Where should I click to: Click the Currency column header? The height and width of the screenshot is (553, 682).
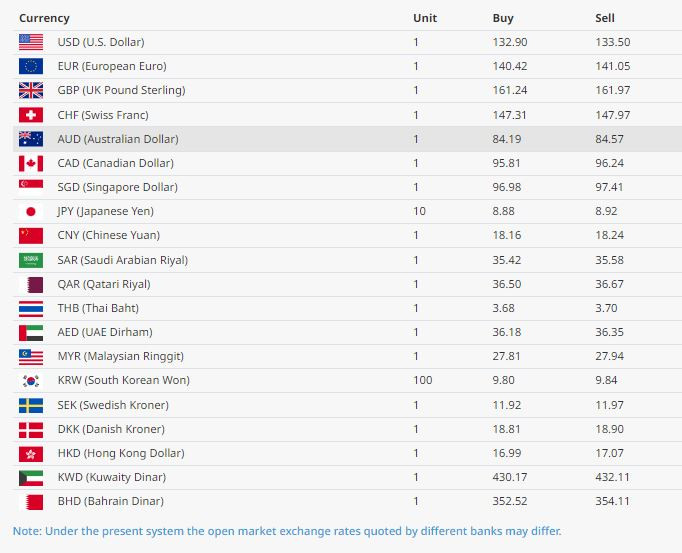click(x=44, y=18)
